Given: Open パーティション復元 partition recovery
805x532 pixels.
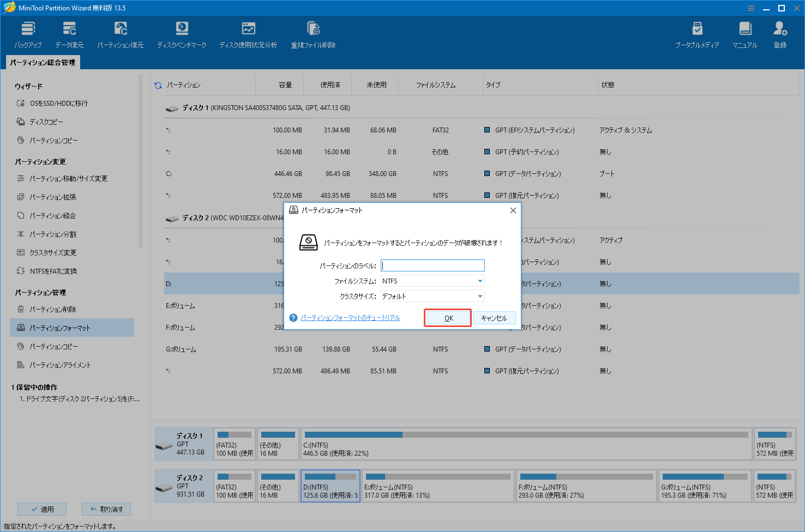Looking at the screenshot, I should click(x=120, y=34).
